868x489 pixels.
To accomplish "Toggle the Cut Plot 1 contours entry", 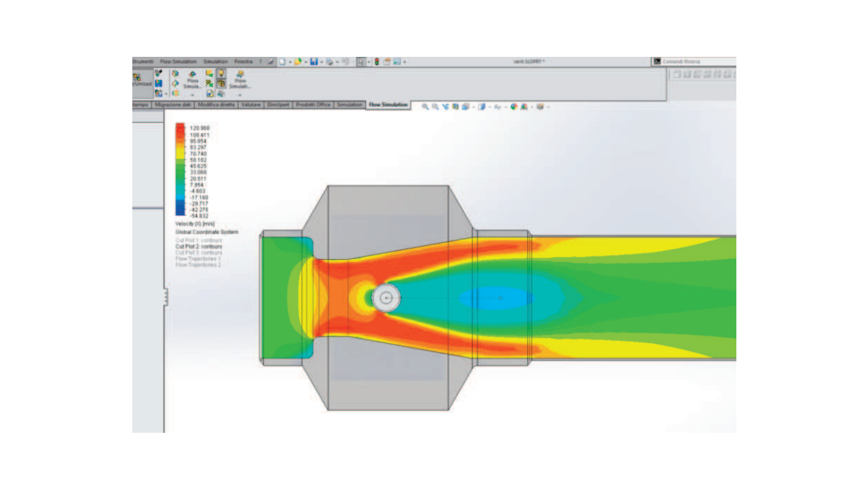I will point(199,240).
